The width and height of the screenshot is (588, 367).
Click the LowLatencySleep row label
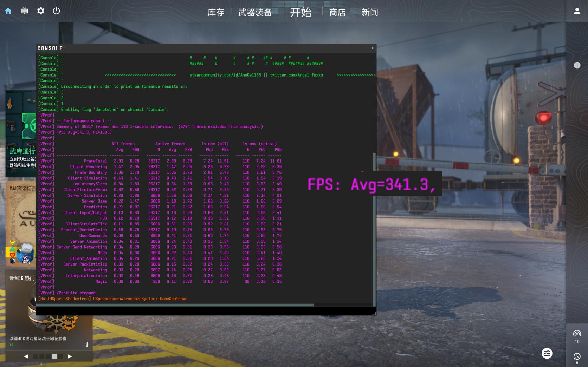coord(90,184)
